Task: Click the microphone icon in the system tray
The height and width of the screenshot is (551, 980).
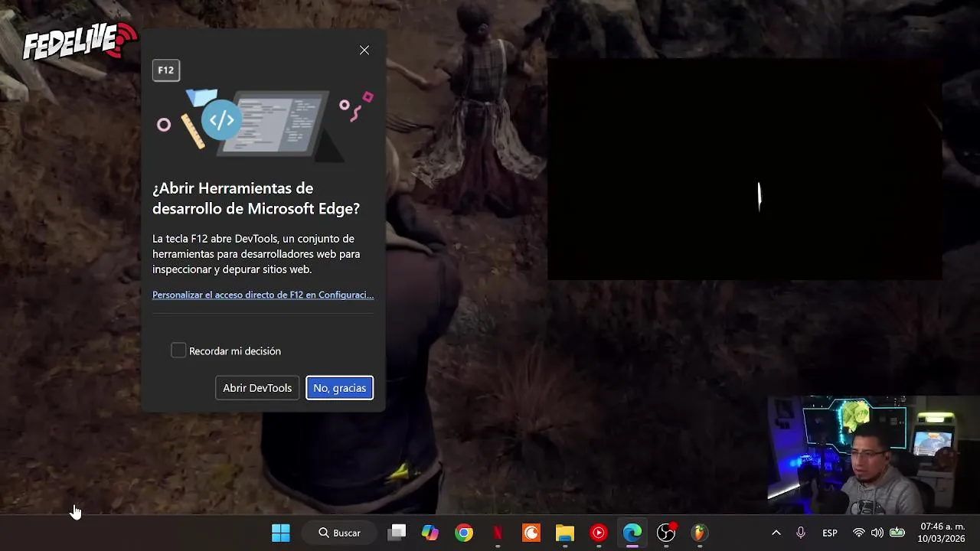Action: point(801,533)
